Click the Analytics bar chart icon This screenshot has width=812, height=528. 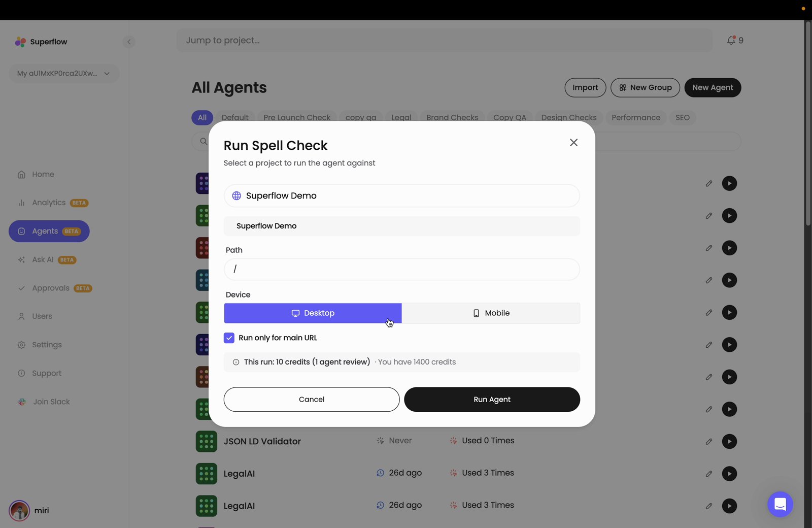click(x=21, y=203)
